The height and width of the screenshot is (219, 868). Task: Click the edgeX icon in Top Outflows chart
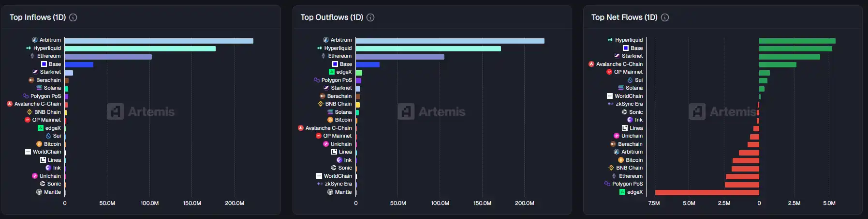coord(332,72)
